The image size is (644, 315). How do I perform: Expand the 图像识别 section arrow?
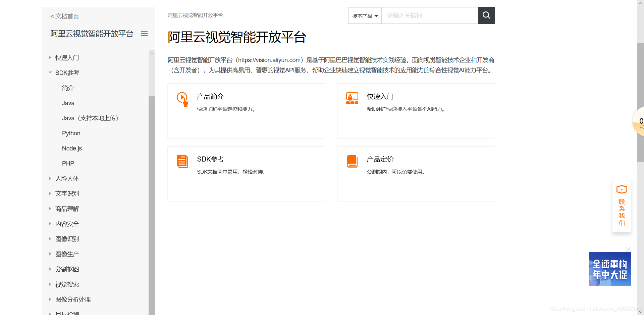click(50, 239)
